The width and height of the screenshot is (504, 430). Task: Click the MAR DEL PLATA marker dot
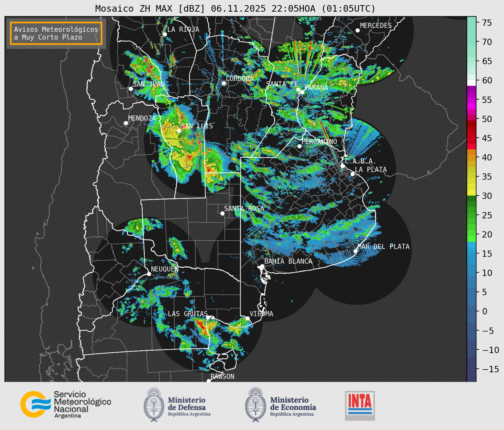[356, 251]
